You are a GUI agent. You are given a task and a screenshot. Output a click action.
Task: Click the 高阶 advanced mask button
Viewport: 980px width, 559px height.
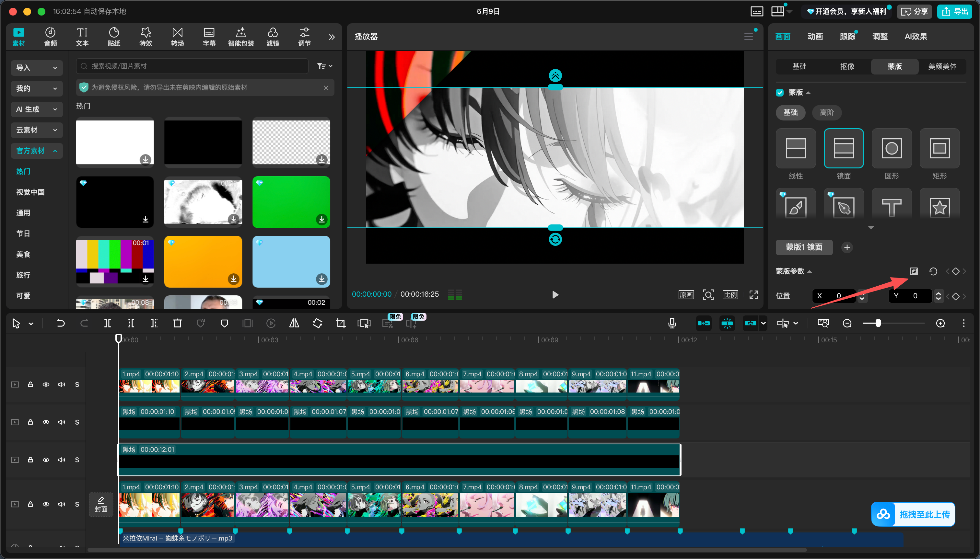(827, 112)
